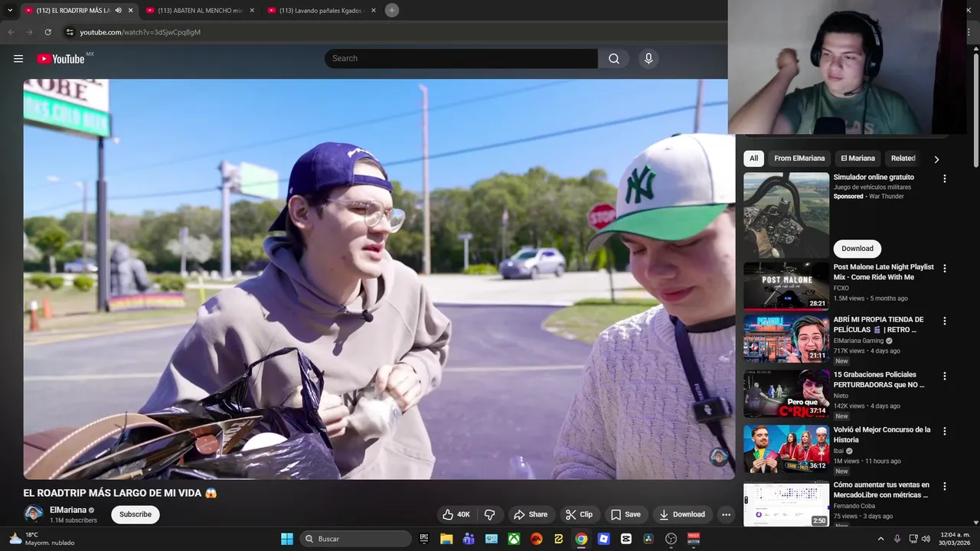Click the Windows taskbar Buscar search box
Image resolution: width=980 pixels, height=551 pixels.
356,539
